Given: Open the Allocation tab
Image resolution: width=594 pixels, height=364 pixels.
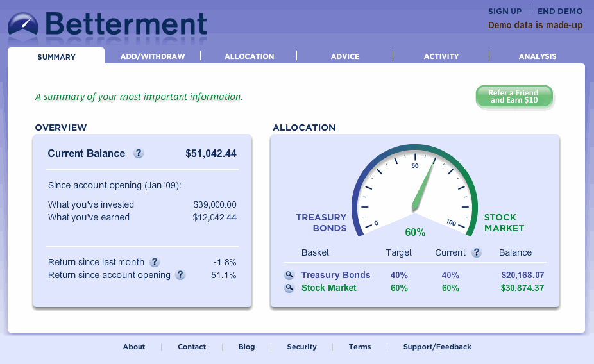Looking at the screenshot, I should coord(250,56).
